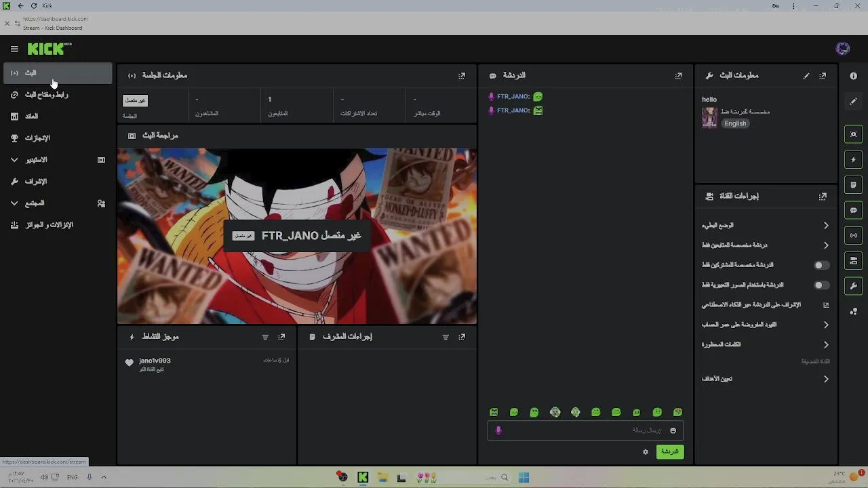868x488 pixels.
Task: Open filter menu in موجز النشاط panel
Action: 265,337
